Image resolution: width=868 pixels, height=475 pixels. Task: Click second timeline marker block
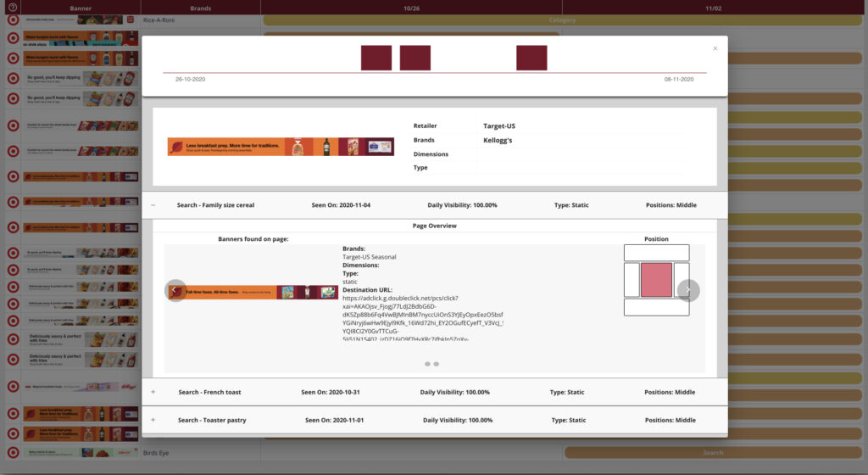[x=415, y=59]
